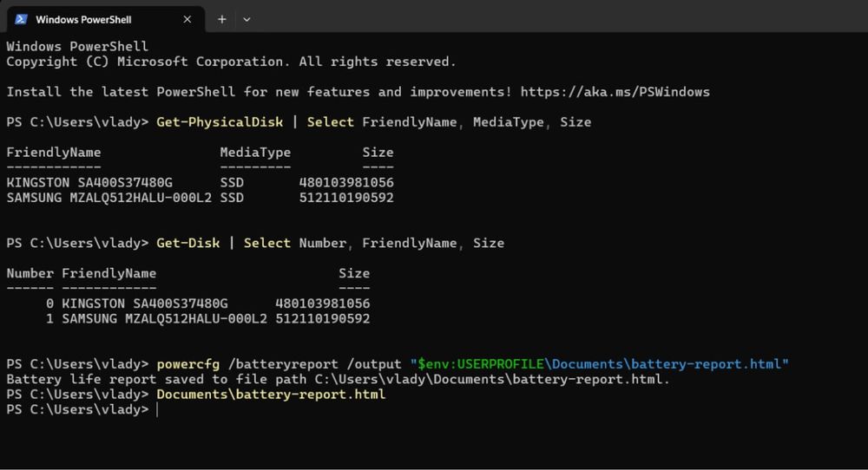This screenshot has width=868, height=470.
Task: Expand the new tab profile dropdown chevron
Action: pyautogui.click(x=247, y=19)
